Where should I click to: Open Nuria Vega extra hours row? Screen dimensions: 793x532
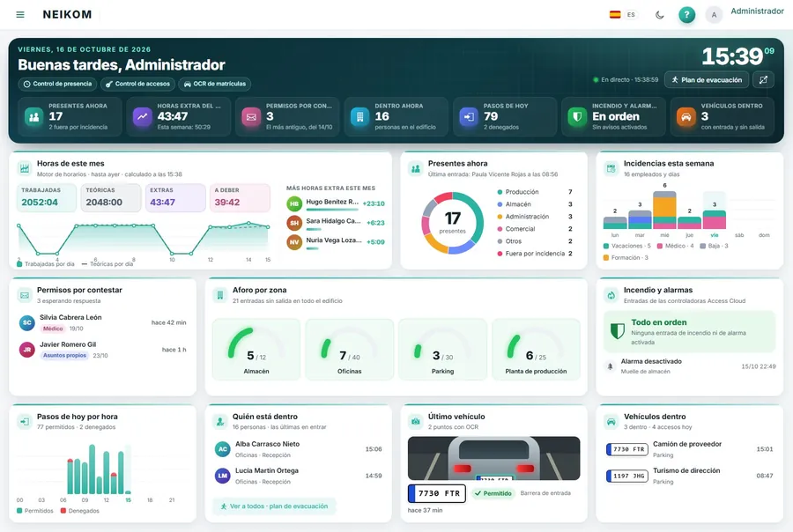[x=336, y=242]
